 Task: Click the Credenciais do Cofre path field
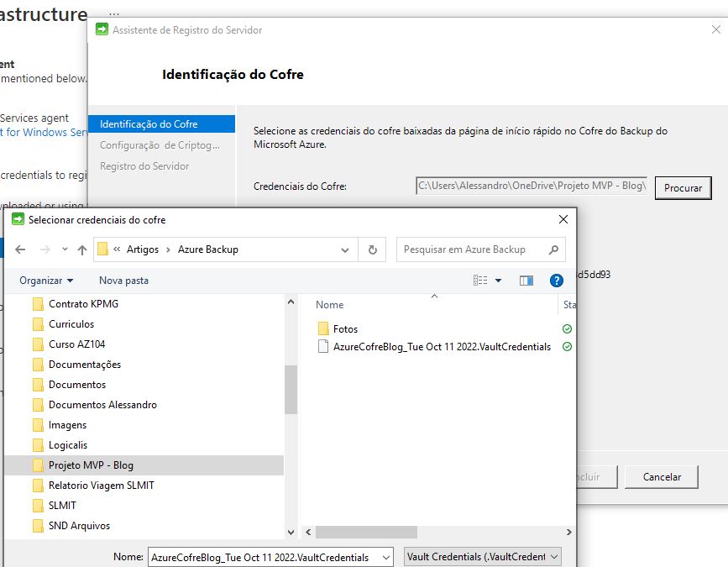point(532,186)
